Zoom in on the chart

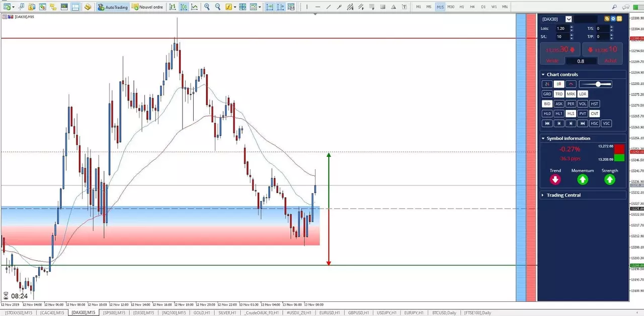coord(207,7)
